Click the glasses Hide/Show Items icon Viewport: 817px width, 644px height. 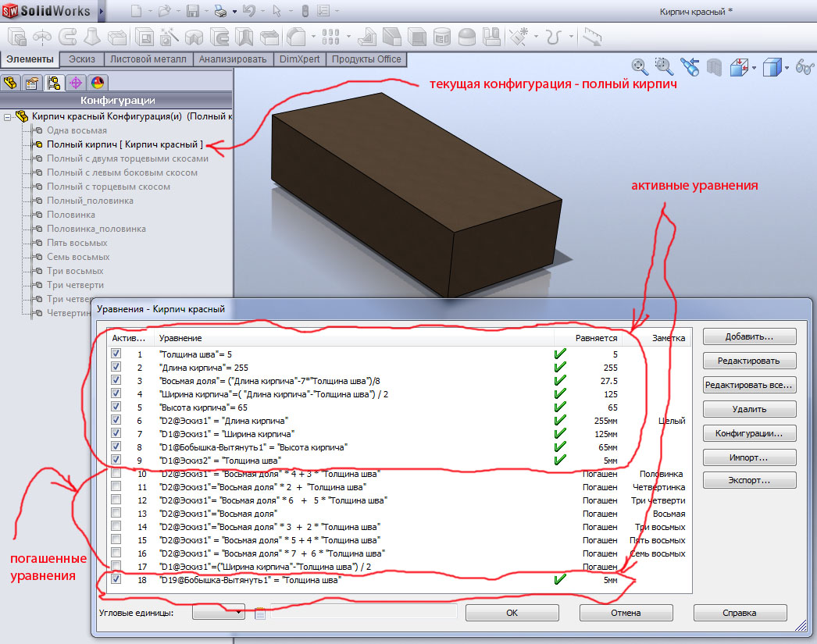tap(805, 67)
